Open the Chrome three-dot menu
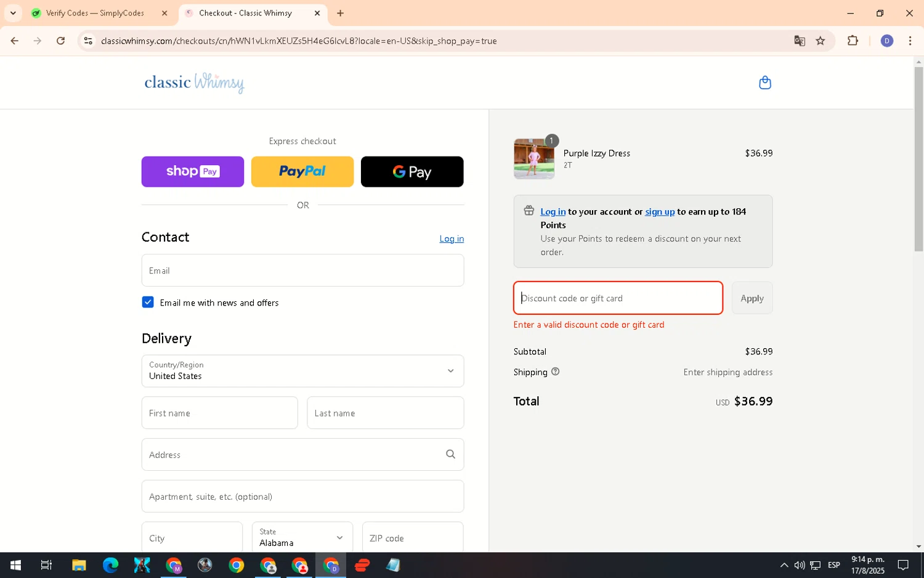Viewport: 924px width, 578px height. tap(910, 41)
